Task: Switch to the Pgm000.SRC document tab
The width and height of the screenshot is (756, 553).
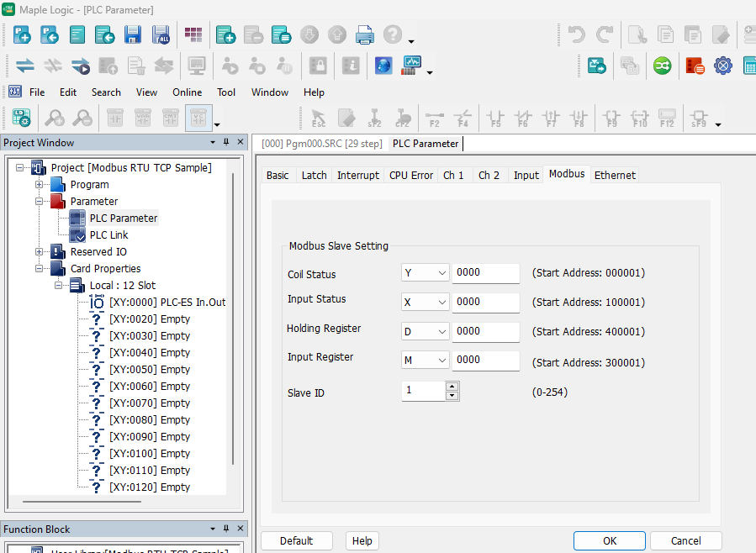Action: point(321,144)
